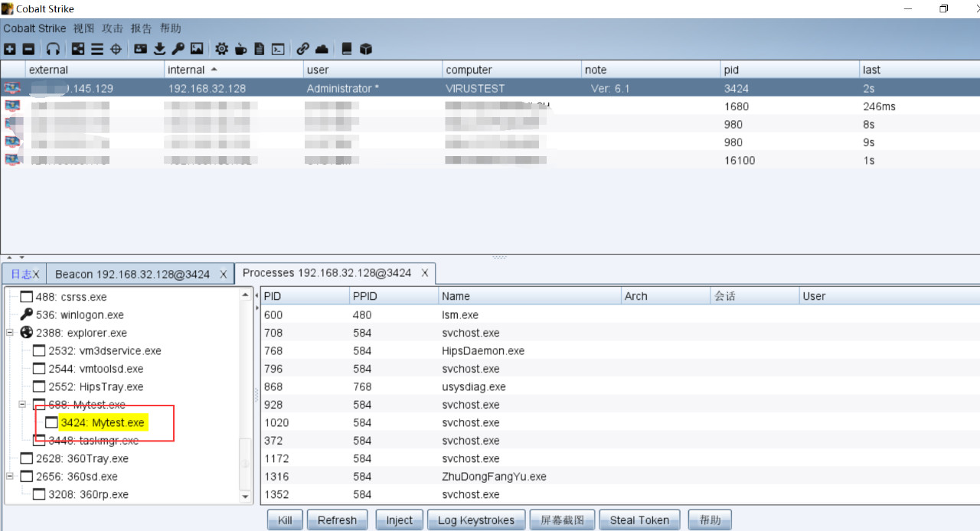980x531 pixels.
Task: Click the downloads arrow icon in toolbar
Action: (x=159, y=49)
